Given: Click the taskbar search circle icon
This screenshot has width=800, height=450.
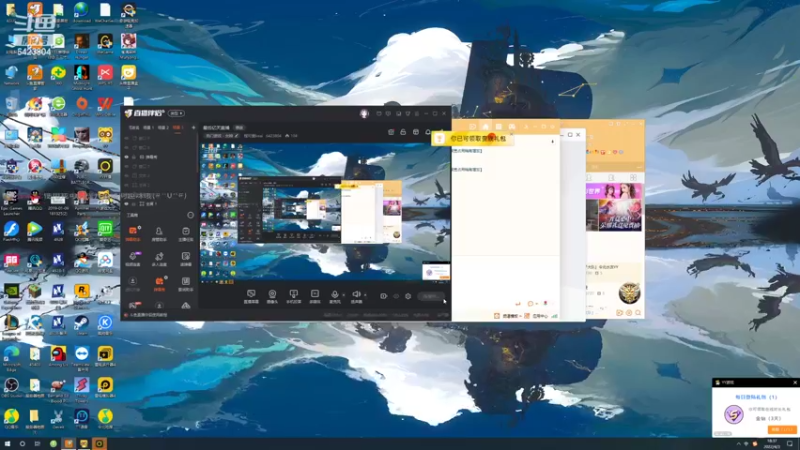Looking at the screenshot, I should point(22,444).
